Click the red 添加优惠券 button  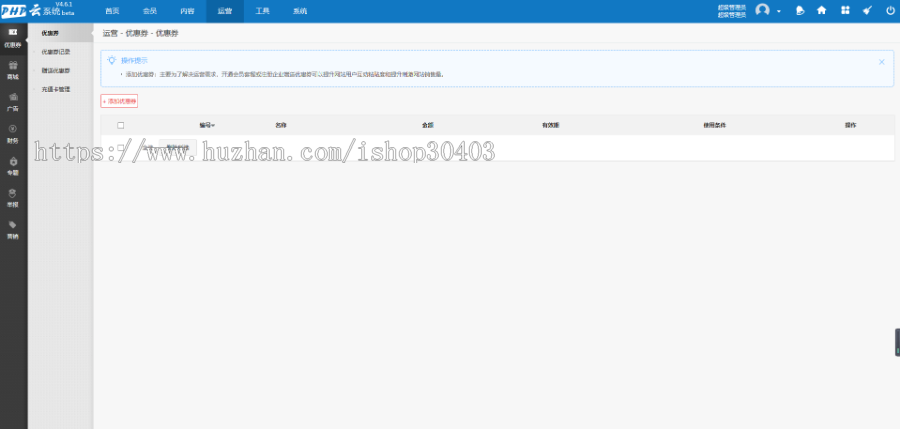[x=119, y=101]
